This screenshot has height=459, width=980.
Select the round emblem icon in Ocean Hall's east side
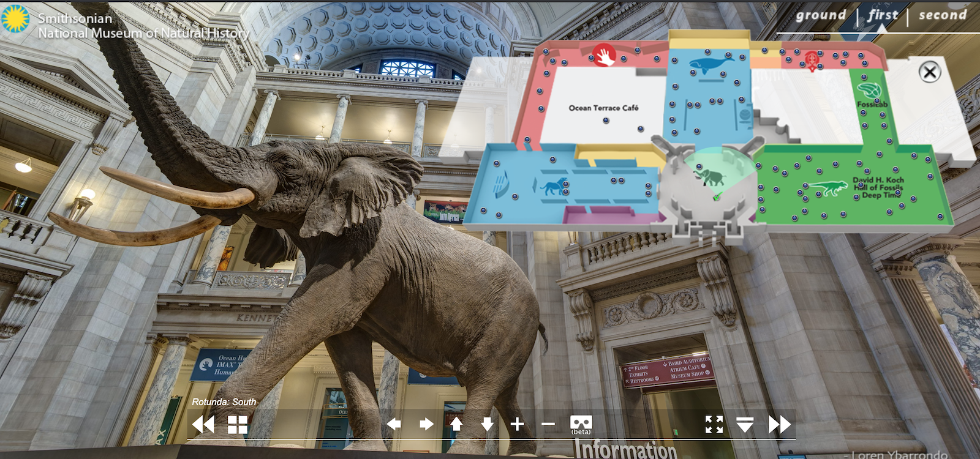point(745,115)
